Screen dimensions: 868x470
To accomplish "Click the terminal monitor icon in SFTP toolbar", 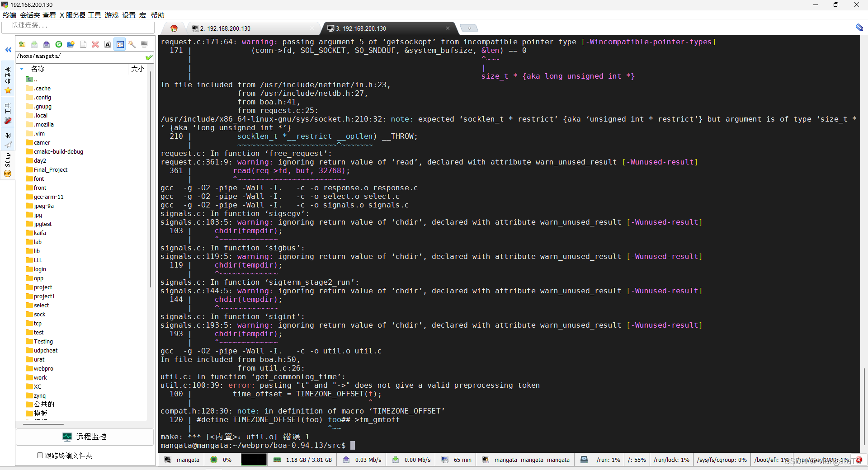I will (x=144, y=44).
